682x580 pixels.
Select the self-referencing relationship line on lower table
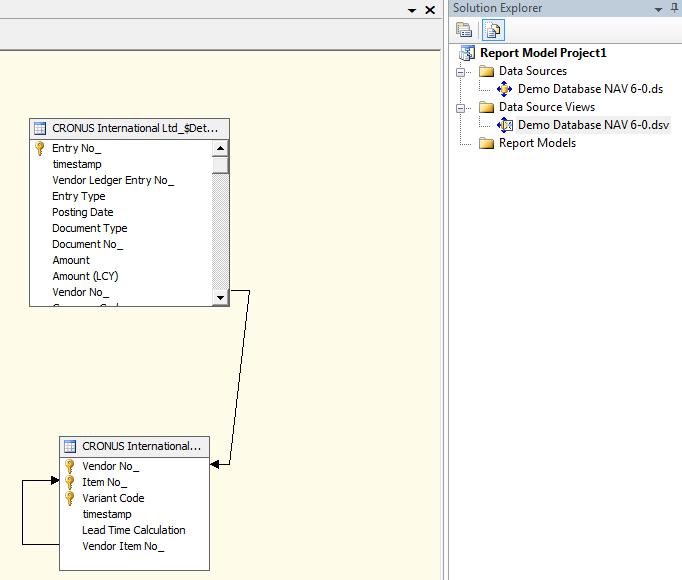point(23,513)
